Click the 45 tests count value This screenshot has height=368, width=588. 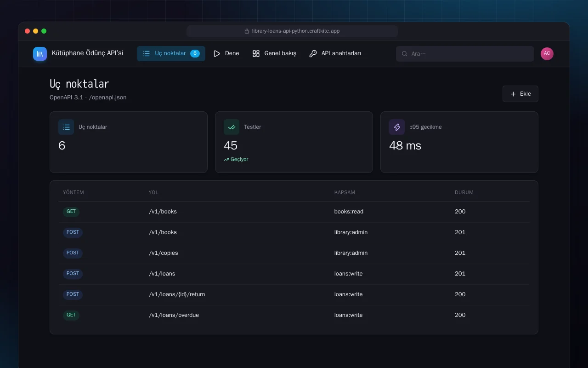click(231, 145)
